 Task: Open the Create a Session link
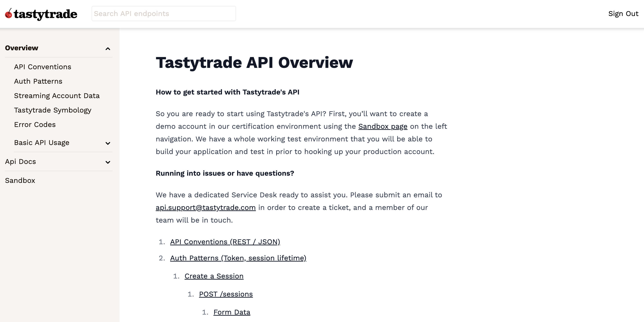214,276
